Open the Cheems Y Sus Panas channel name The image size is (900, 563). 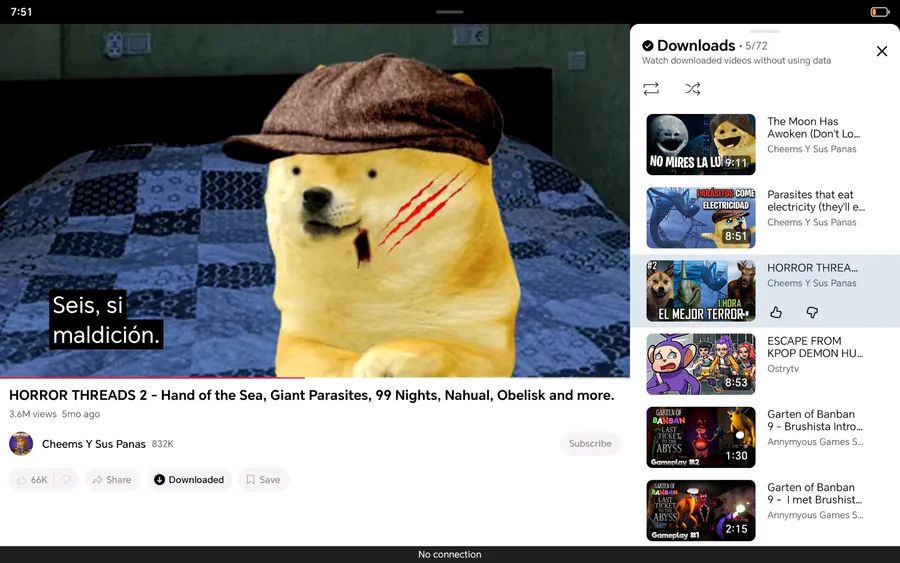pyautogui.click(x=94, y=444)
